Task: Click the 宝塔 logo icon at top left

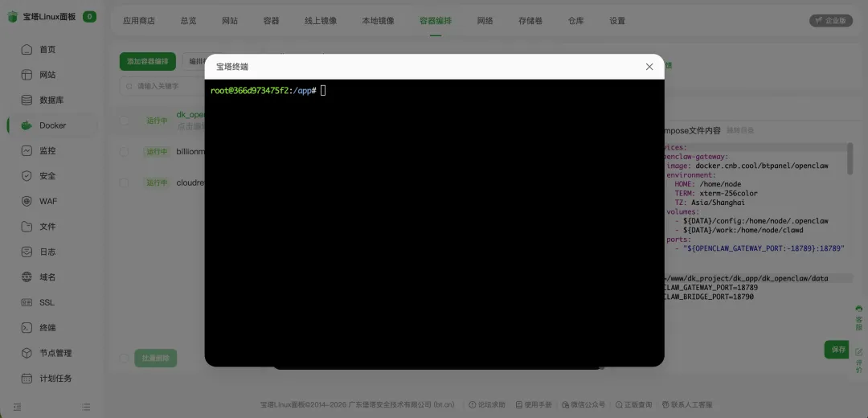Action: click(13, 17)
